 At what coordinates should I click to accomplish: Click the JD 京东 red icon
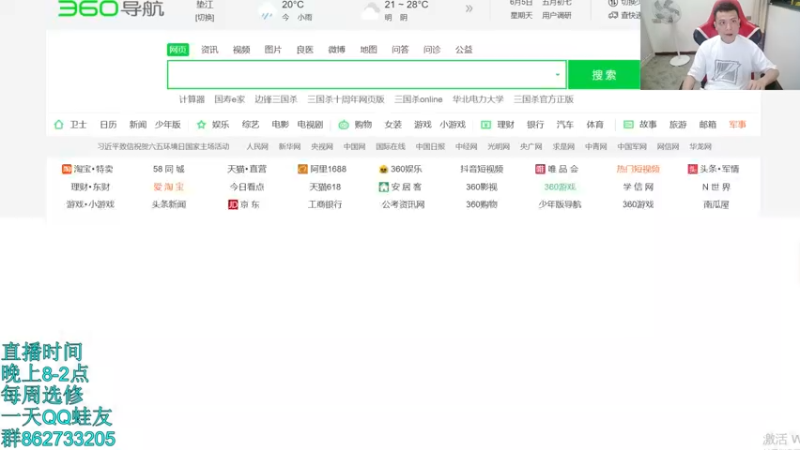tap(233, 204)
